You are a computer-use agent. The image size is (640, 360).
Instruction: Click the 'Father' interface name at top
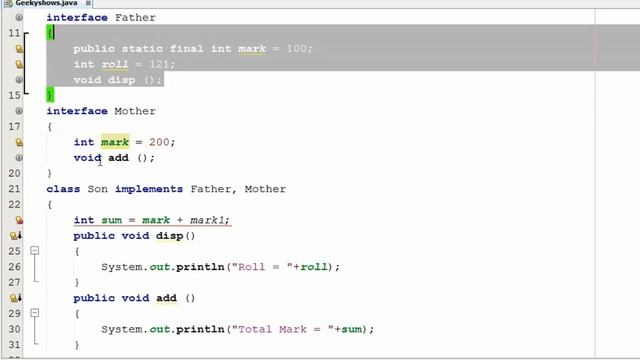pyautogui.click(x=135, y=18)
